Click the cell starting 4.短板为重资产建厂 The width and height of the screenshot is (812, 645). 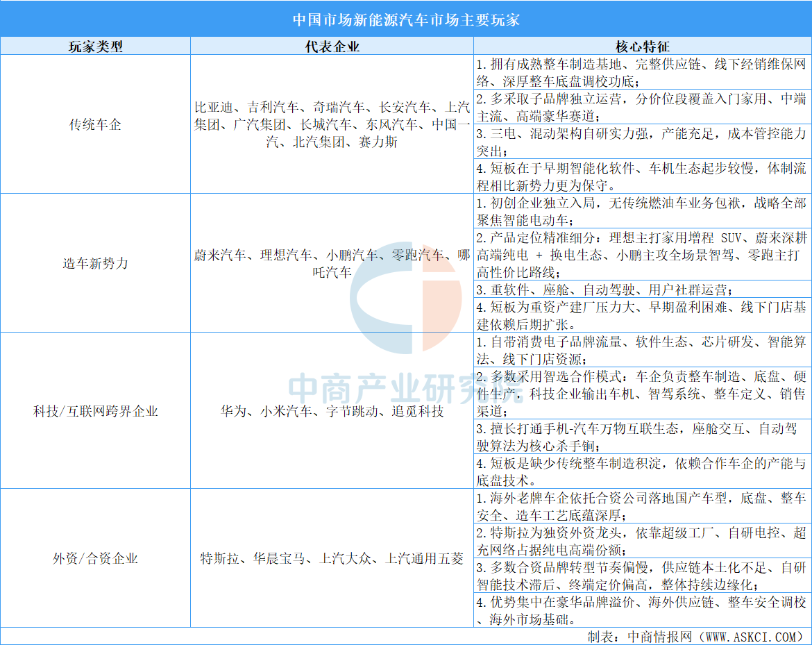tap(642, 315)
